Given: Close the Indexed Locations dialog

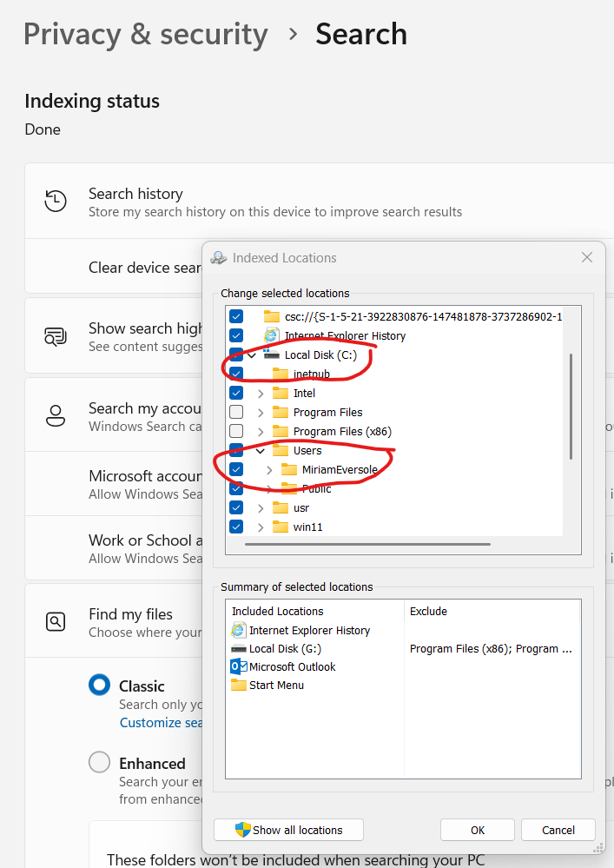Looking at the screenshot, I should coord(587,257).
